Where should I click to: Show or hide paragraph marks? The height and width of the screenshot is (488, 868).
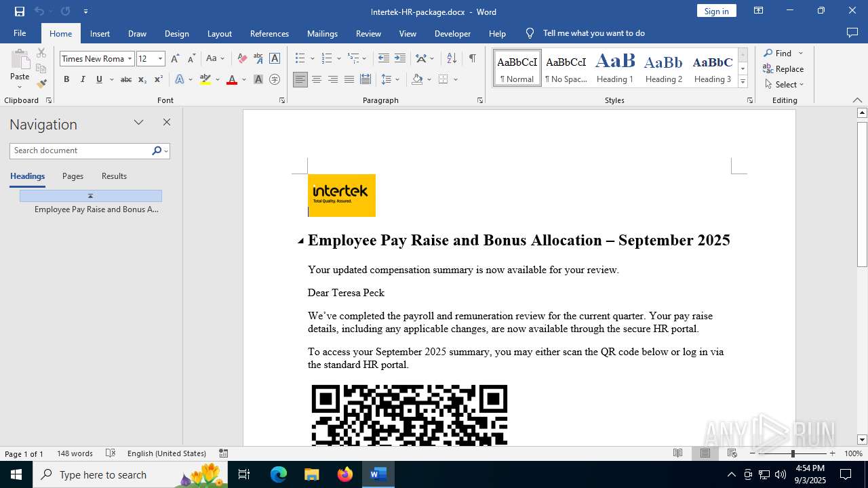472,59
